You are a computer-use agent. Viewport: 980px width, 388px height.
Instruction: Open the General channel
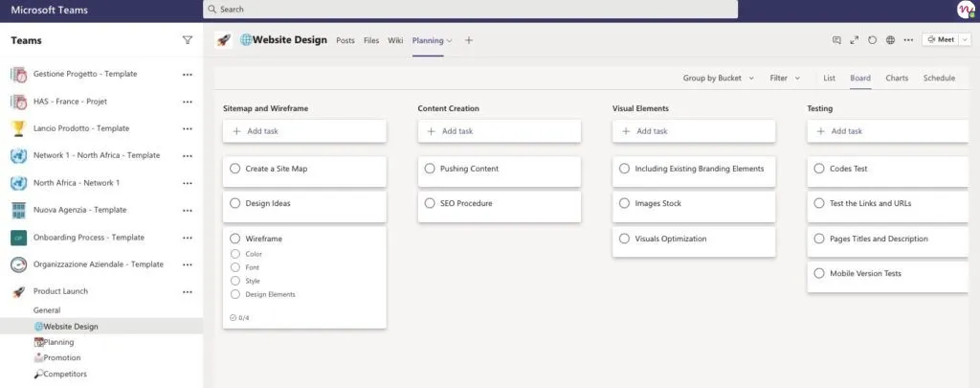click(47, 310)
